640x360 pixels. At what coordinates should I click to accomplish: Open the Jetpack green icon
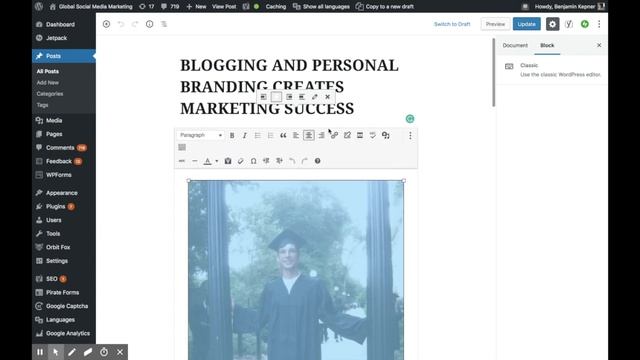click(585, 24)
